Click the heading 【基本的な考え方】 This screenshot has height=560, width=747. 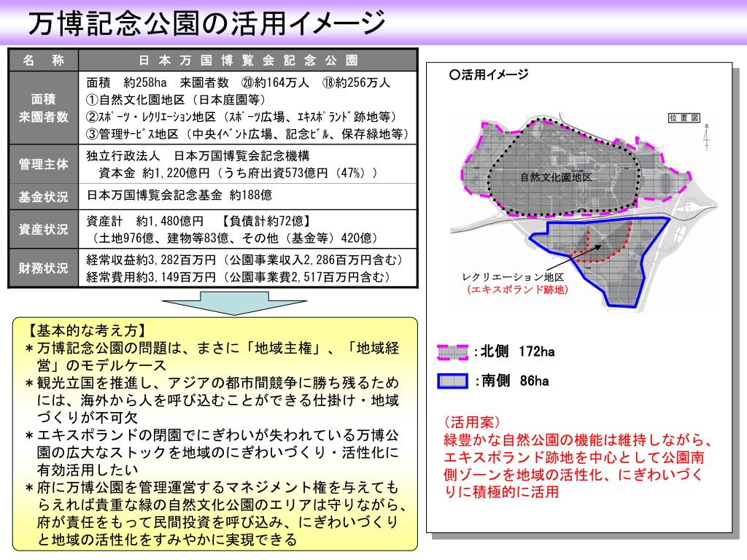coord(86,330)
